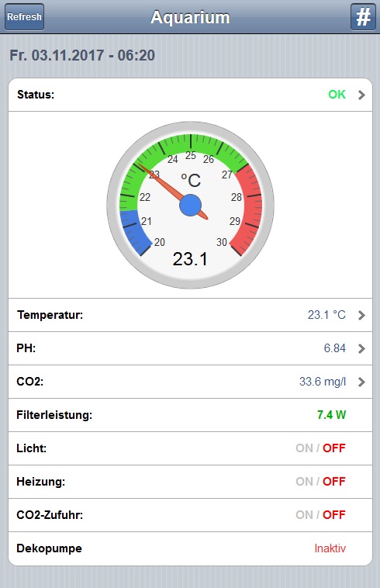Toggle Licht to ON
The image size is (380, 588).
[304, 448]
